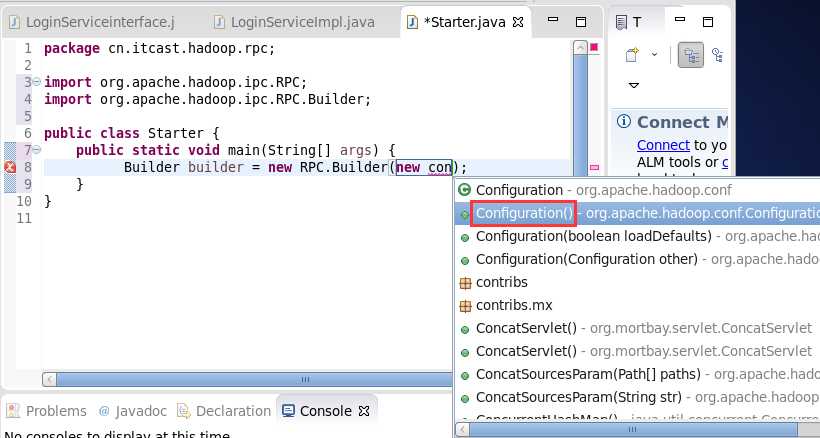Minimize the Task List view
This screenshot has height=438, width=820.
(680, 20)
